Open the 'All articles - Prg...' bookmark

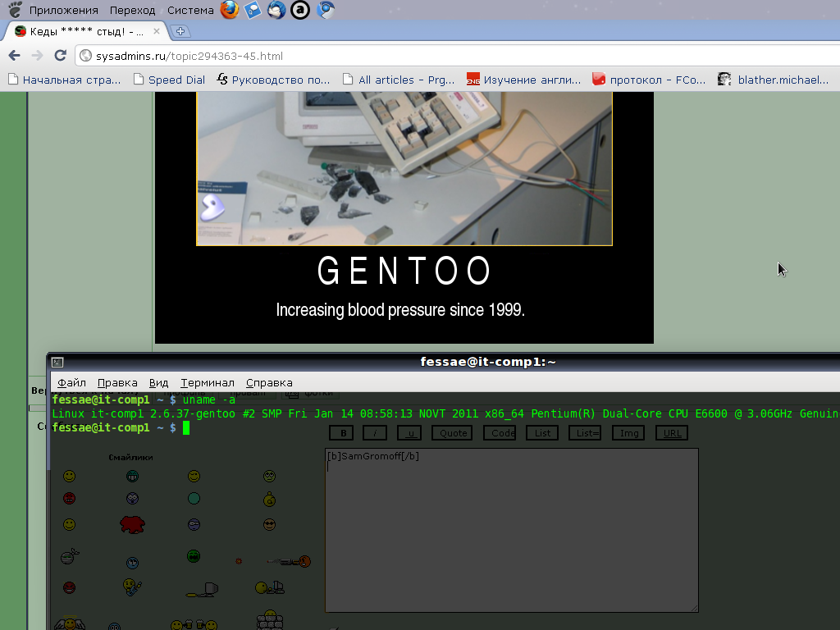tap(399, 80)
